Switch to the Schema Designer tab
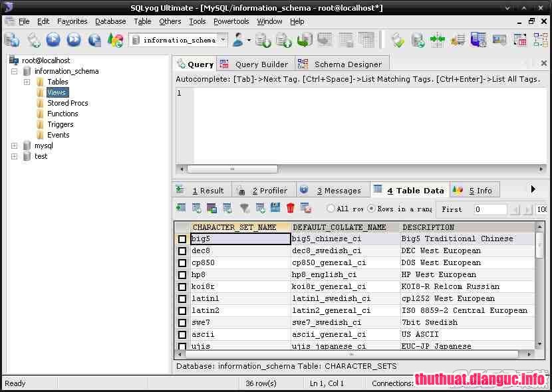The image size is (552, 392). tap(342, 64)
